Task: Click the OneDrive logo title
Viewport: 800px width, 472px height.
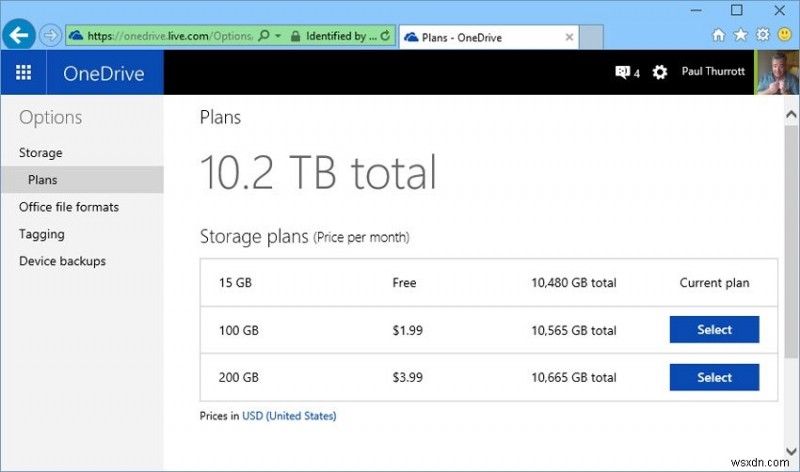Action: click(104, 73)
